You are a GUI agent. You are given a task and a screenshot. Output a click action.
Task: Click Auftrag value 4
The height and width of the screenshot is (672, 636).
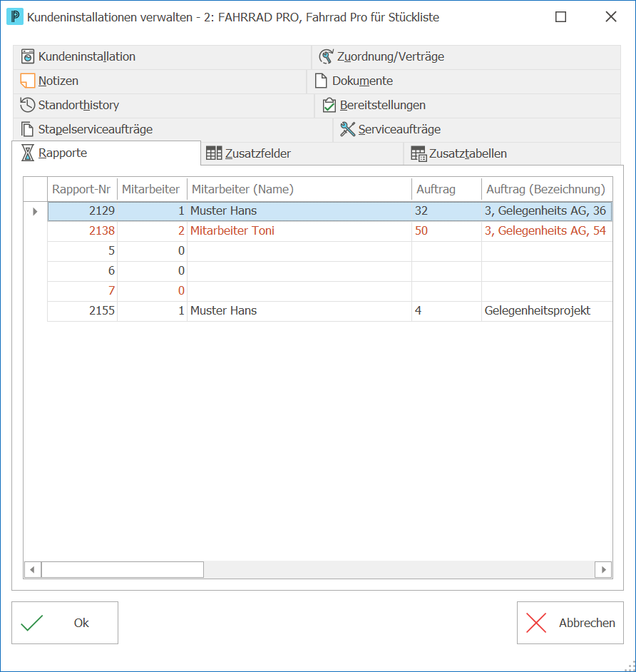pyautogui.click(x=447, y=311)
